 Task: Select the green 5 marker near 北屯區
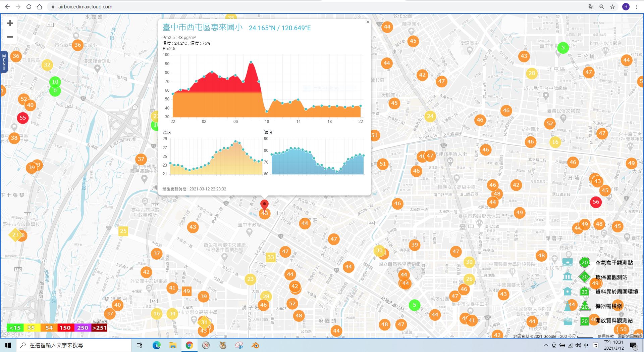point(563,48)
